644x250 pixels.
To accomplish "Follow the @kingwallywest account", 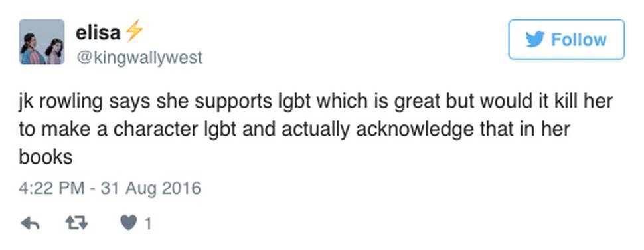I will (x=566, y=39).
